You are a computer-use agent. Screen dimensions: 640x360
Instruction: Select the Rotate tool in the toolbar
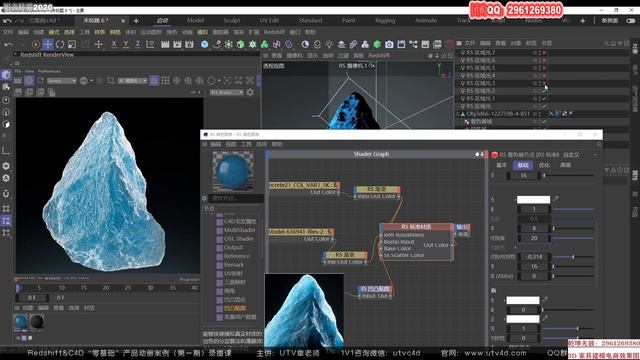(60, 44)
